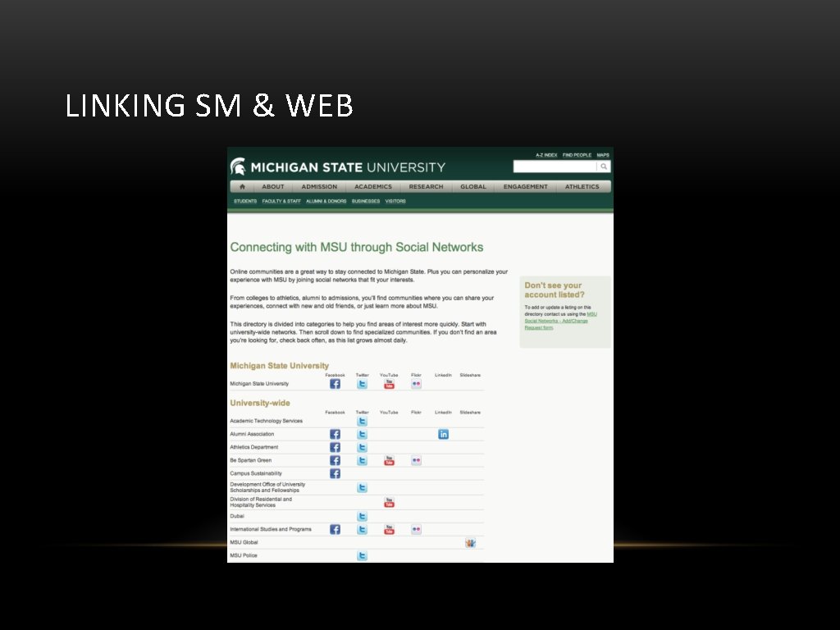Open the Global menu
Screen dimensions: 840x630
[473, 186]
